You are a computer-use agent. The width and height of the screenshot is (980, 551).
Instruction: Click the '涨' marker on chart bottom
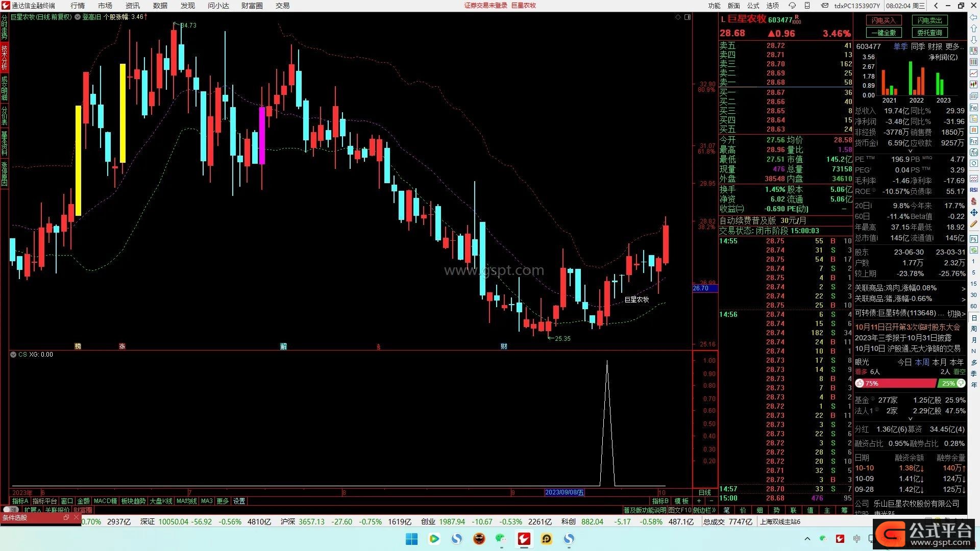click(x=122, y=346)
